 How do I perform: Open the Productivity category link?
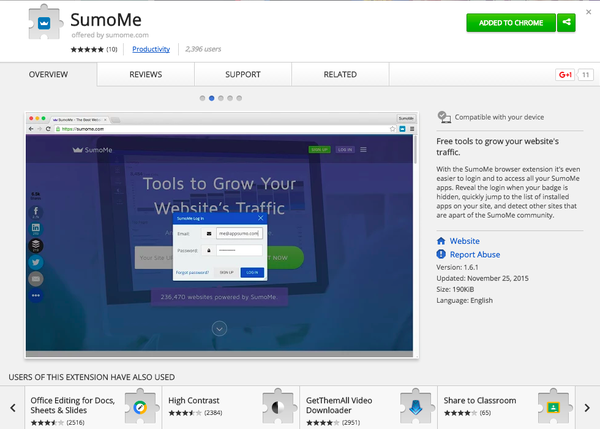[x=151, y=49]
